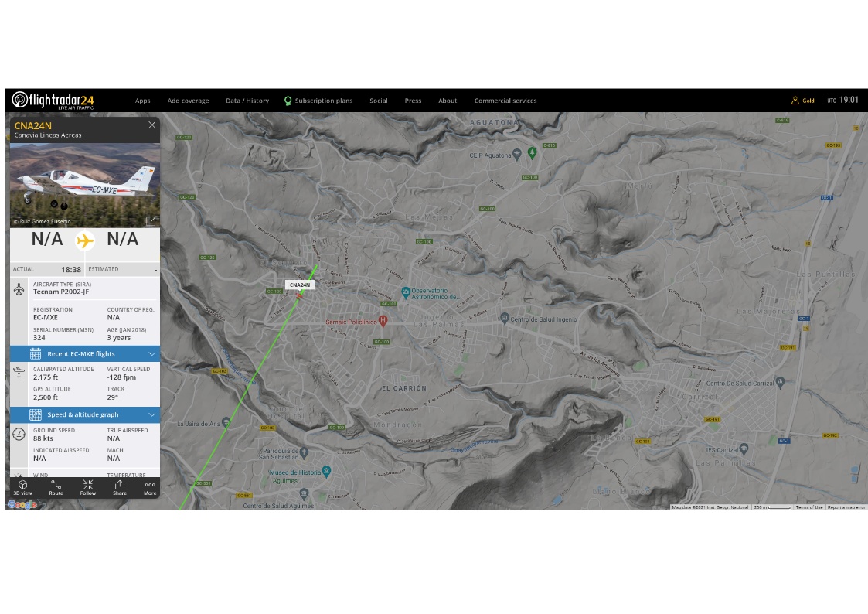Click the EC-MXE registration value
Viewport: 868px width, 614px height.
tap(46, 318)
